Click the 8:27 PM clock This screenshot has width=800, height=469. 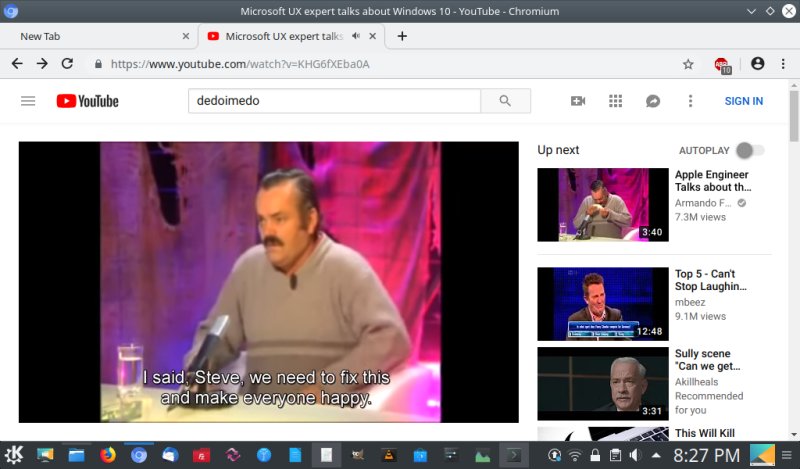click(706, 455)
